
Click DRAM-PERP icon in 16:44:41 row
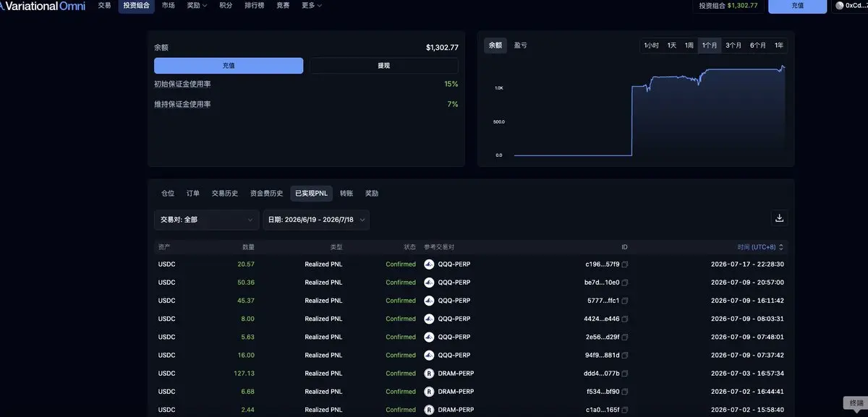pyautogui.click(x=429, y=392)
